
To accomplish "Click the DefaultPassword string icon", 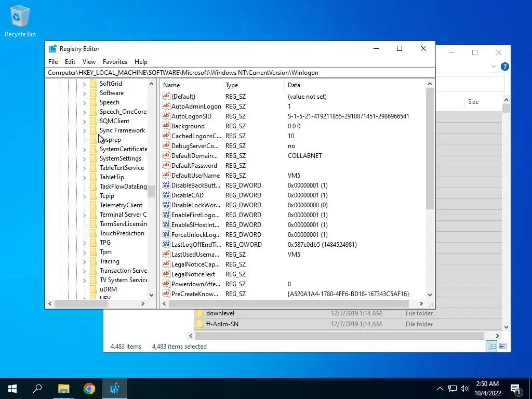I will (166, 166).
